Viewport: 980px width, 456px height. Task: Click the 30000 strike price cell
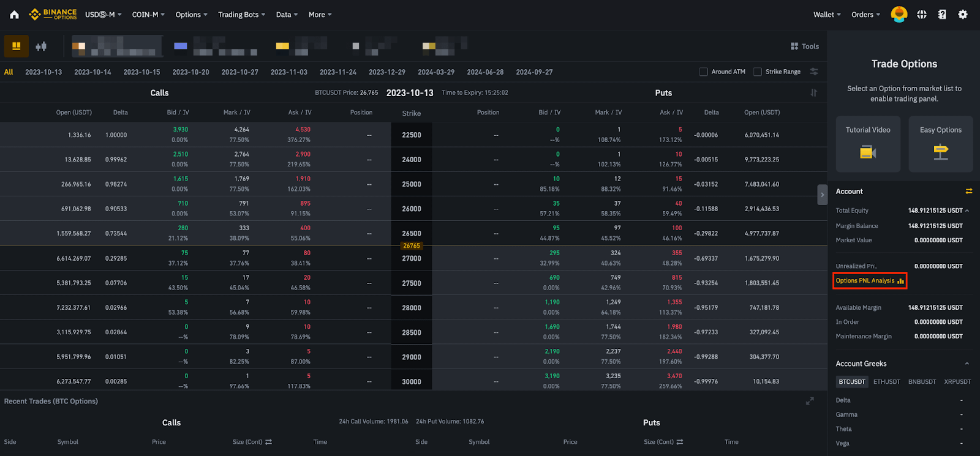click(x=412, y=381)
